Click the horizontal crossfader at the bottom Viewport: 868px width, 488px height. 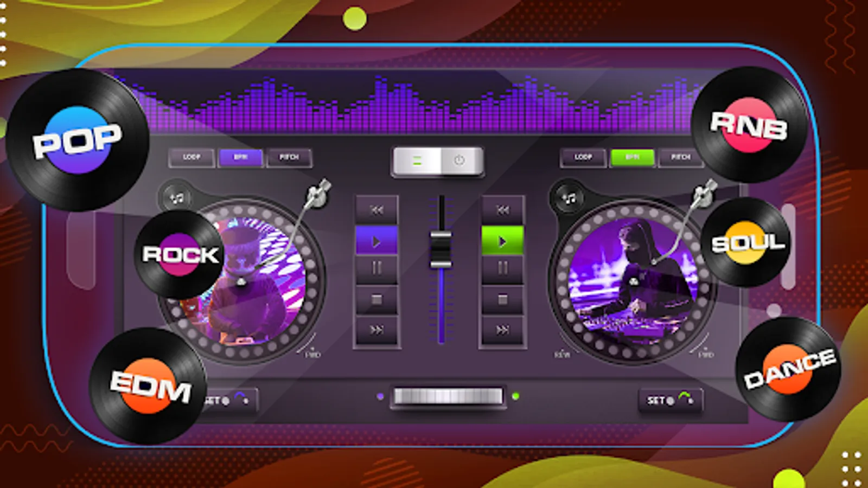click(448, 396)
